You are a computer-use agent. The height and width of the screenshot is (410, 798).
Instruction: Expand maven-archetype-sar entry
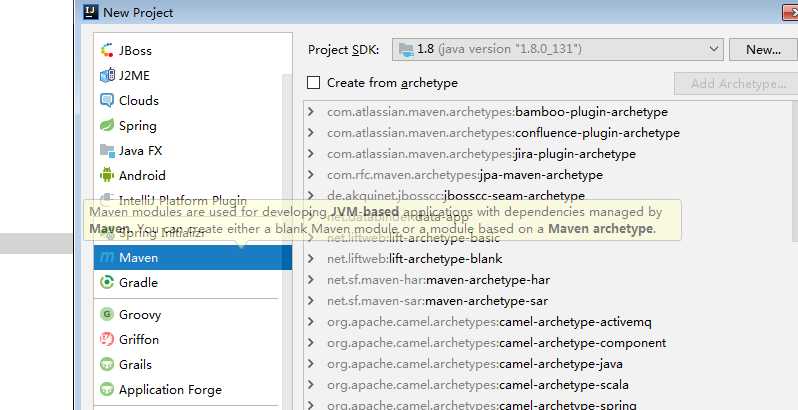click(x=311, y=301)
